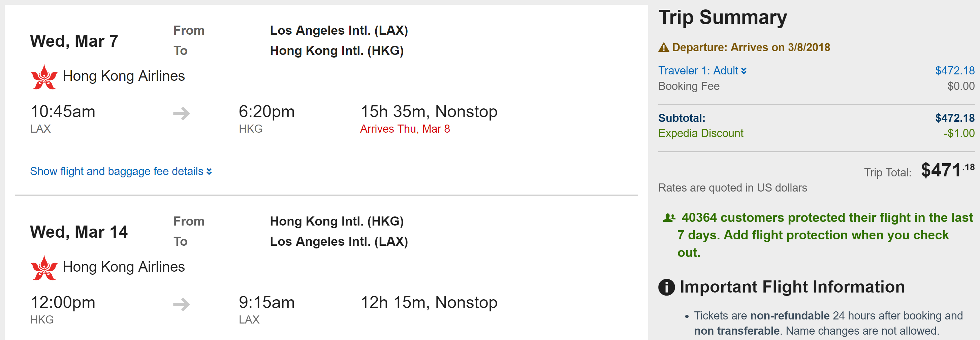Click the Expedia Discount line
980x340 pixels.
point(700,134)
